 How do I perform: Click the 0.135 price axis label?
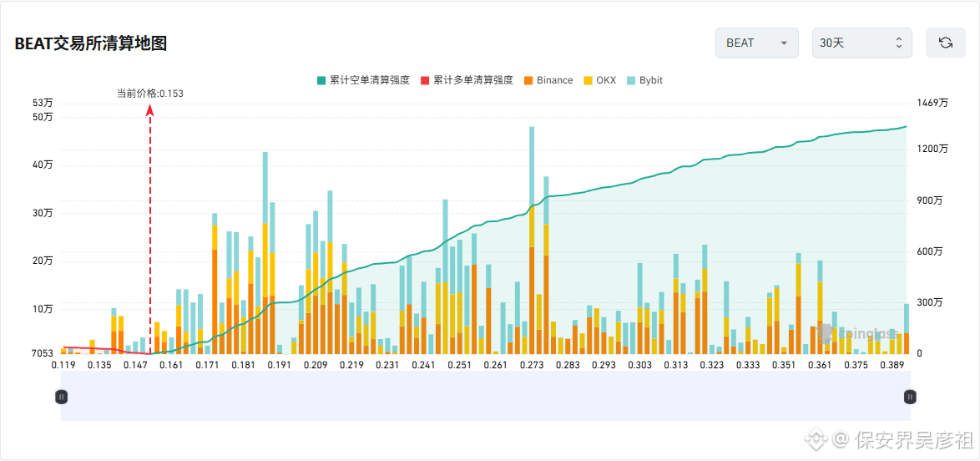(99, 365)
